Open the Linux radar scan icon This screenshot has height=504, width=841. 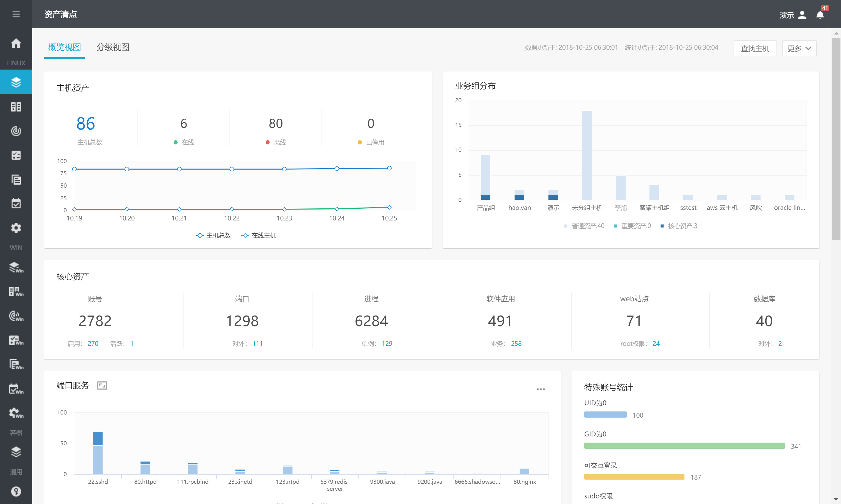(x=16, y=131)
